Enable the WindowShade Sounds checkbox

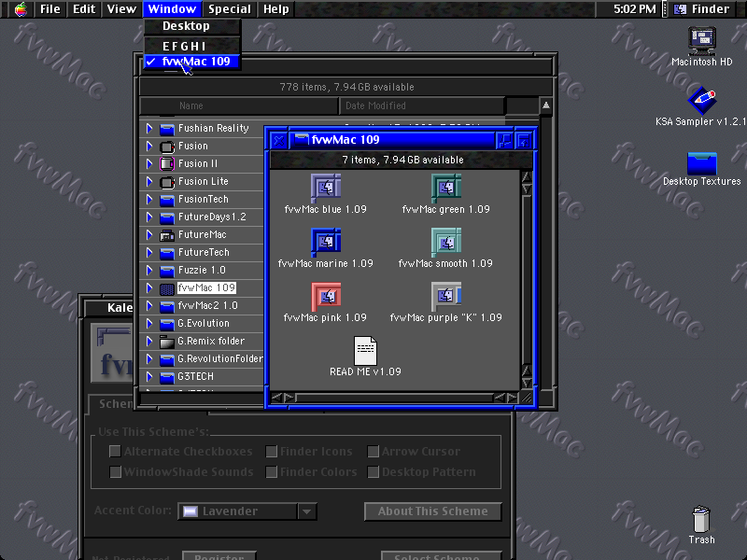coord(115,471)
